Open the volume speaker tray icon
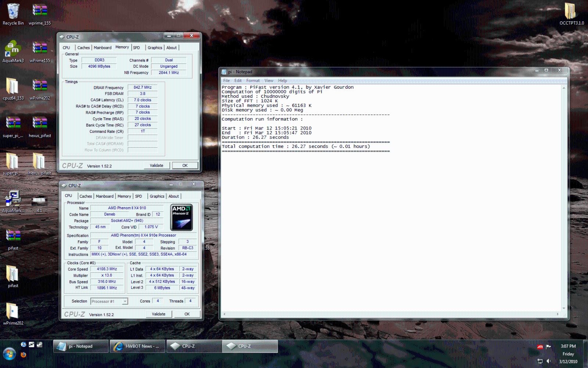The height and width of the screenshot is (368, 588). click(548, 361)
